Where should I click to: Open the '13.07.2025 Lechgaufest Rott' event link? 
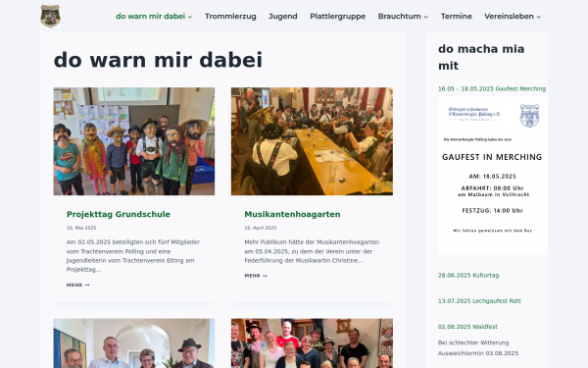(479, 301)
